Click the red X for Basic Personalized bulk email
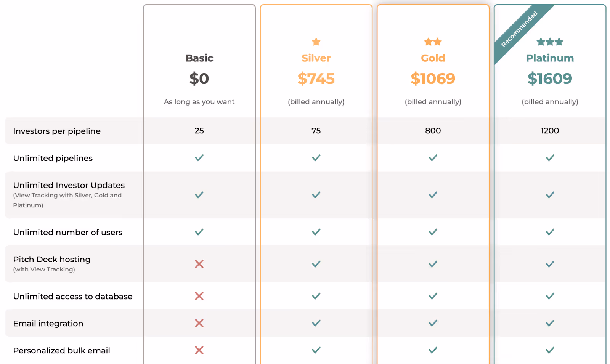The width and height of the screenshot is (610, 364). [x=199, y=350]
